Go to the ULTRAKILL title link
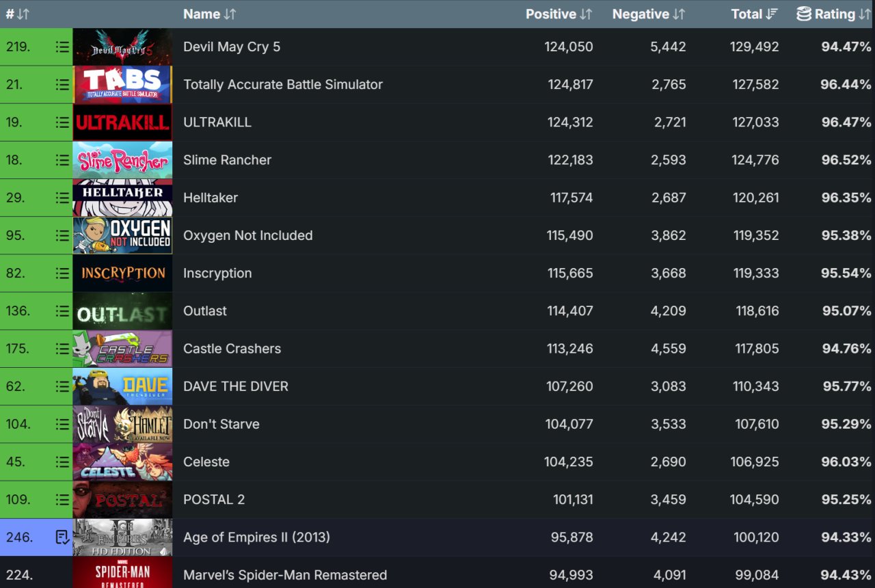875x588 pixels. click(217, 122)
